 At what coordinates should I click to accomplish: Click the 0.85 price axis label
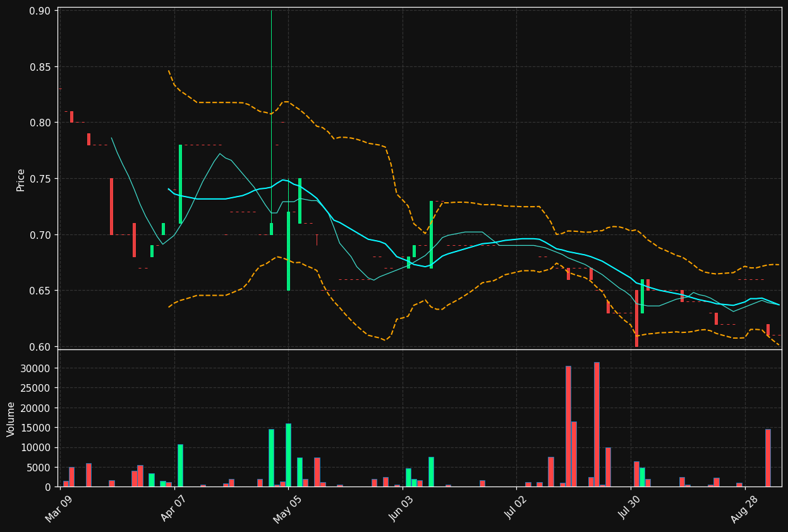(x=41, y=67)
